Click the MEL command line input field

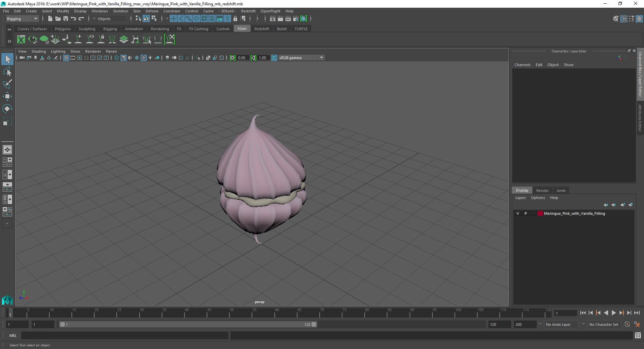pyautogui.click(x=125, y=335)
